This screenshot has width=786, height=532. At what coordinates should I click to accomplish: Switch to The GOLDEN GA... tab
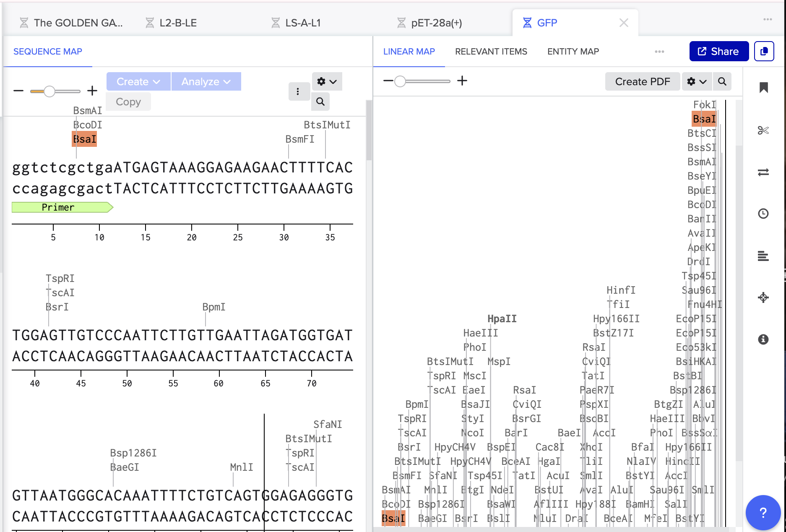tap(71, 23)
